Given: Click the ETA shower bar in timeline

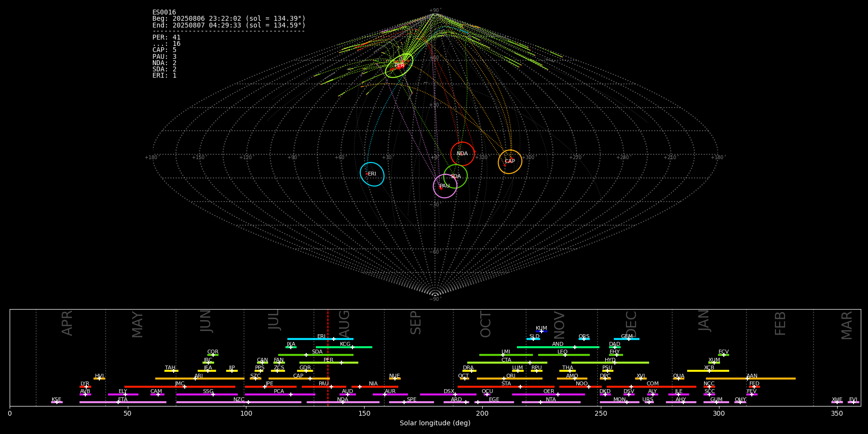Looking at the screenshot, I should pos(123,402).
